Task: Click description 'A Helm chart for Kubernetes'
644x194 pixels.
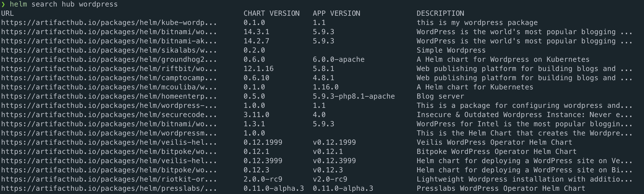Action: coord(475,87)
